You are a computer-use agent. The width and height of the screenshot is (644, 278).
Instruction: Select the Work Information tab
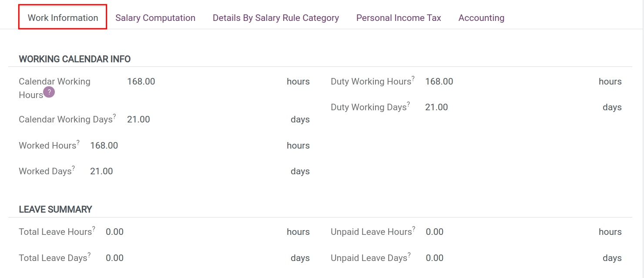point(63,17)
